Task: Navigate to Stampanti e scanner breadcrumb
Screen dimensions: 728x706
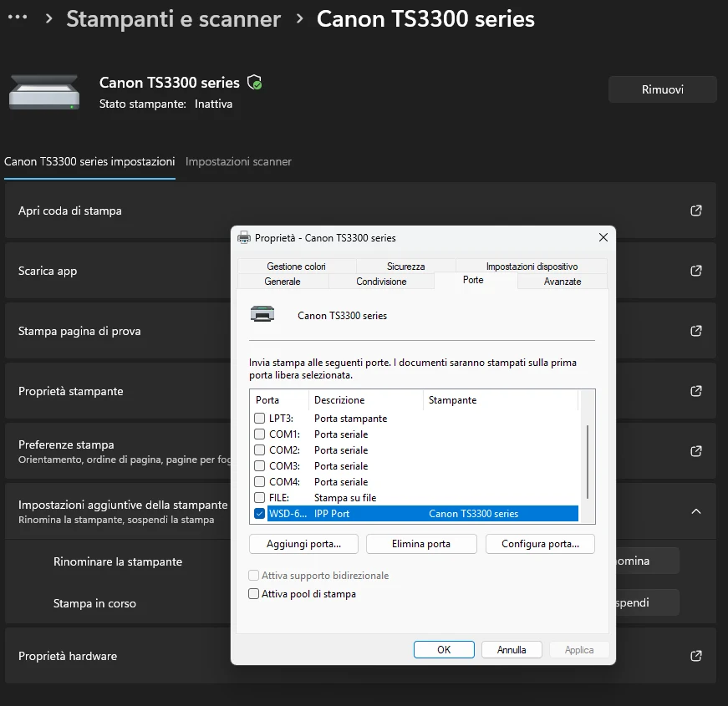Action: point(173,19)
